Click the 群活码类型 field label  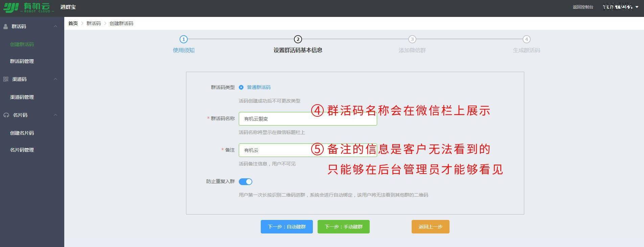click(x=223, y=87)
